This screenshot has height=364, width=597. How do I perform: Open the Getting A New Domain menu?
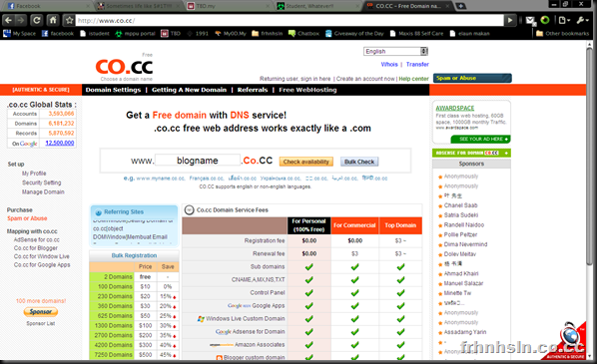click(189, 90)
